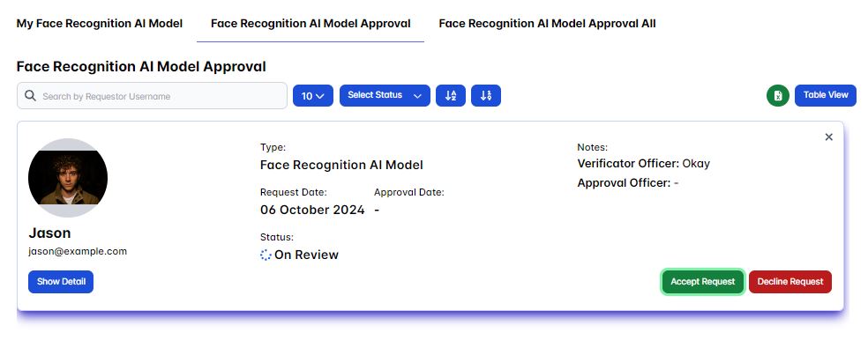The width and height of the screenshot is (868, 355).
Task: Click the green export file icon
Action: point(777,95)
